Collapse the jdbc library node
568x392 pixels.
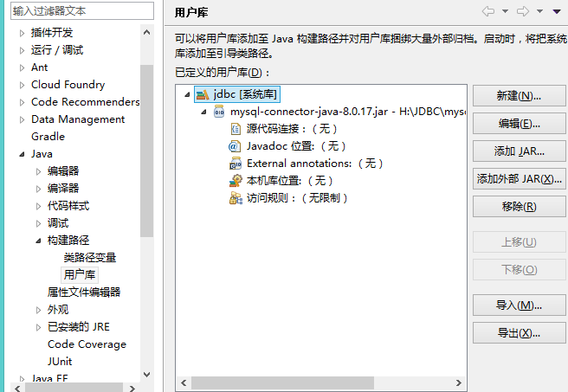pos(187,95)
